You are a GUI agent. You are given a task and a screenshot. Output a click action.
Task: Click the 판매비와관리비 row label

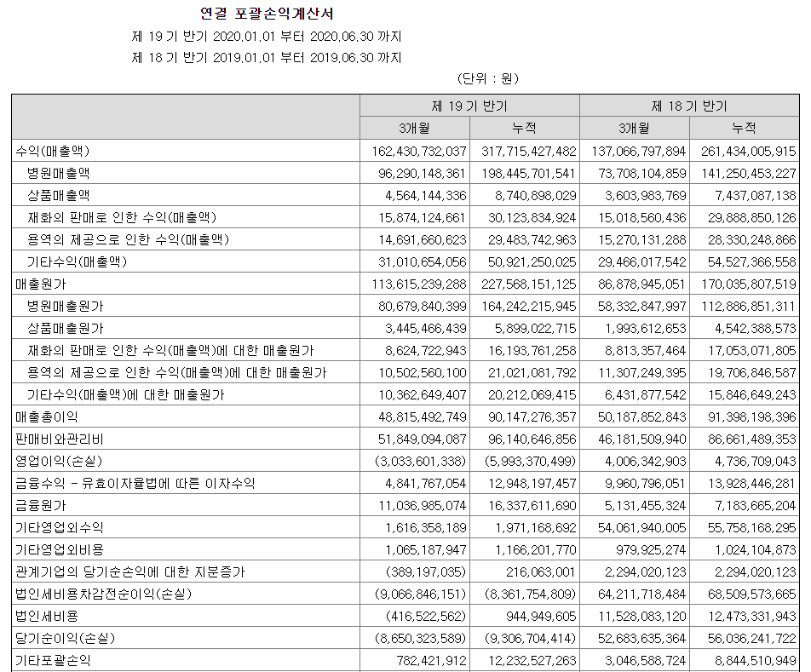[x=60, y=439]
